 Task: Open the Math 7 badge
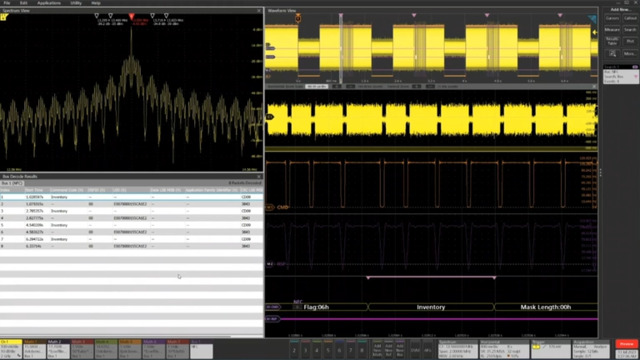click(x=178, y=349)
